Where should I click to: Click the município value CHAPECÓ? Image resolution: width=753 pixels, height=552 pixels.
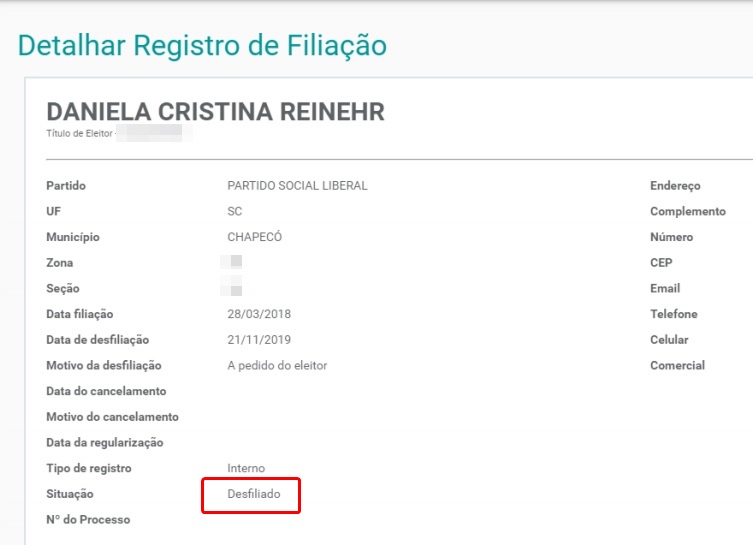[x=255, y=238]
